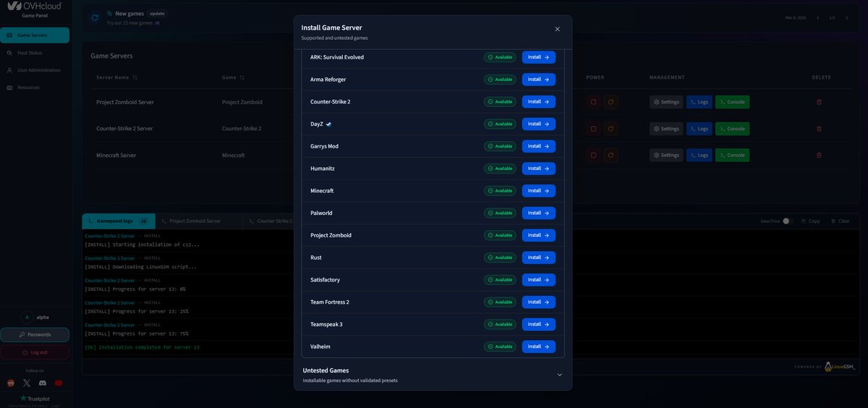868x408 pixels.
Task: Stop the Minecraft Server
Action: pyautogui.click(x=593, y=155)
